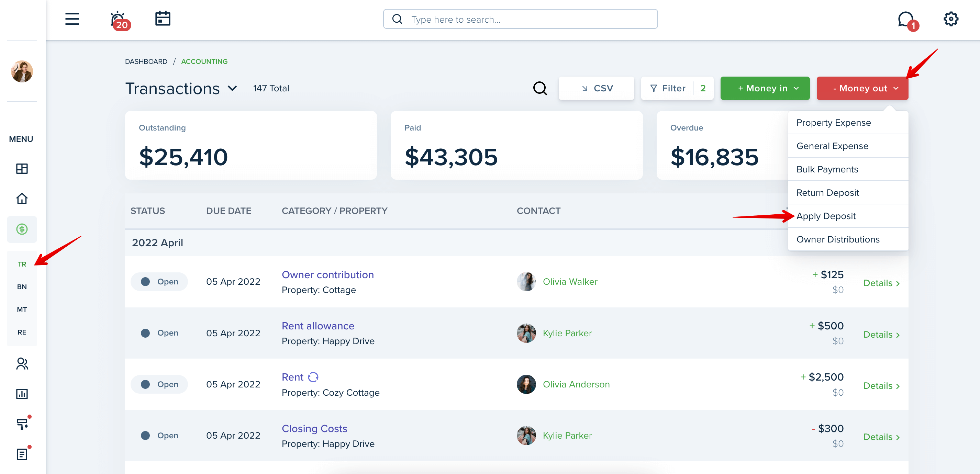
Task: Select the MT submenu item
Action: tap(22, 309)
